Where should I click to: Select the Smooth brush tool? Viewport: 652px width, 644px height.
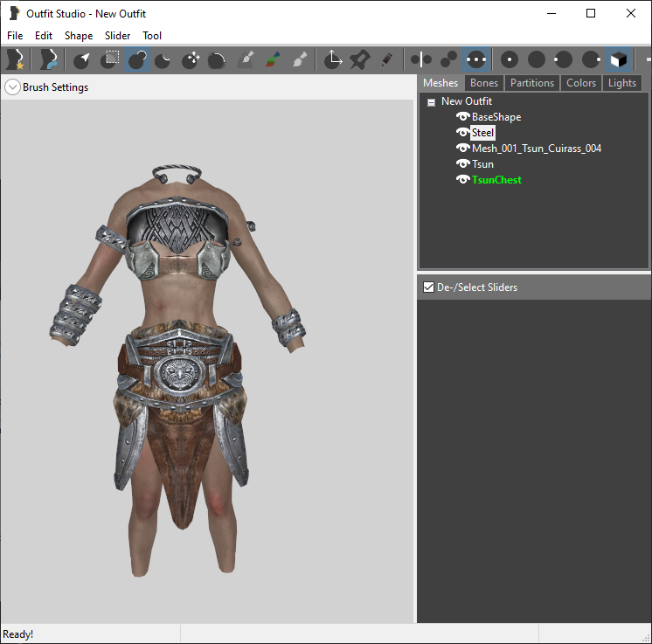[x=217, y=59]
